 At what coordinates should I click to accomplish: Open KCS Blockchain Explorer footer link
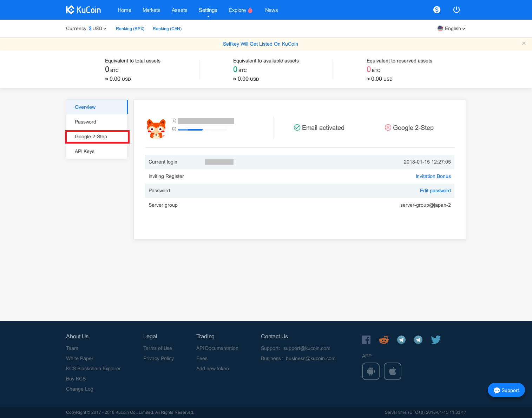pyautogui.click(x=93, y=369)
